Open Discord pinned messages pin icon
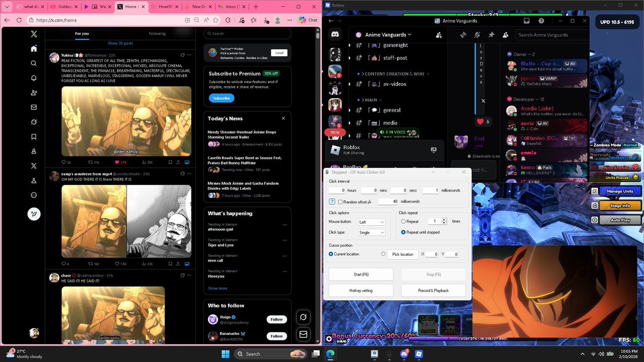This screenshot has height=362, width=644. (491, 34)
